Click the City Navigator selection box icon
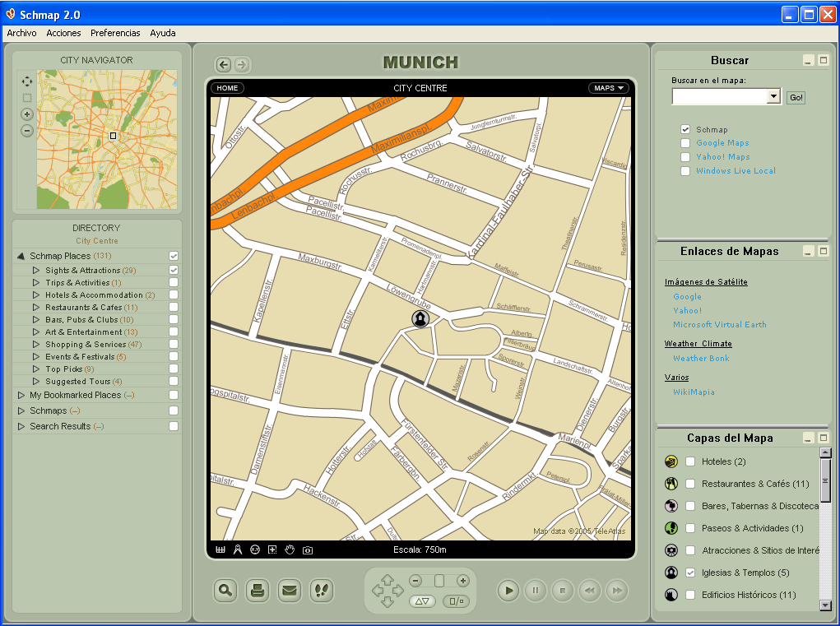840x626 pixels. point(27,98)
